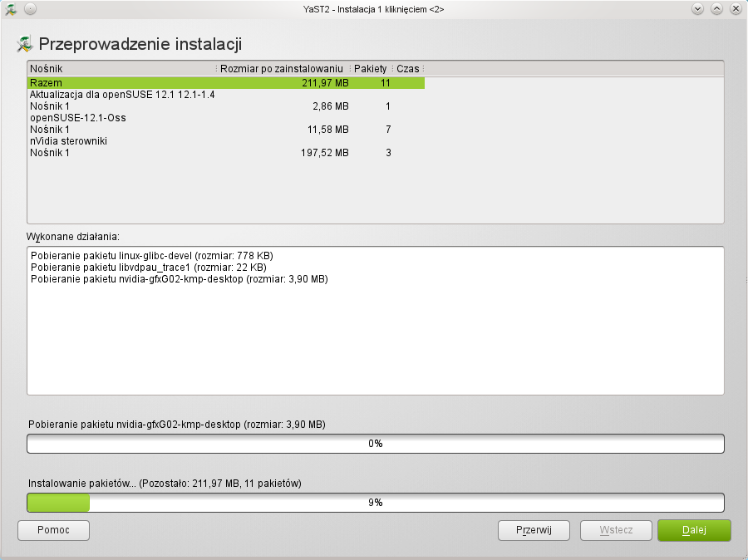This screenshot has height=560, width=748.
Task: Click the package download progress bar at 0%
Action: click(x=376, y=444)
